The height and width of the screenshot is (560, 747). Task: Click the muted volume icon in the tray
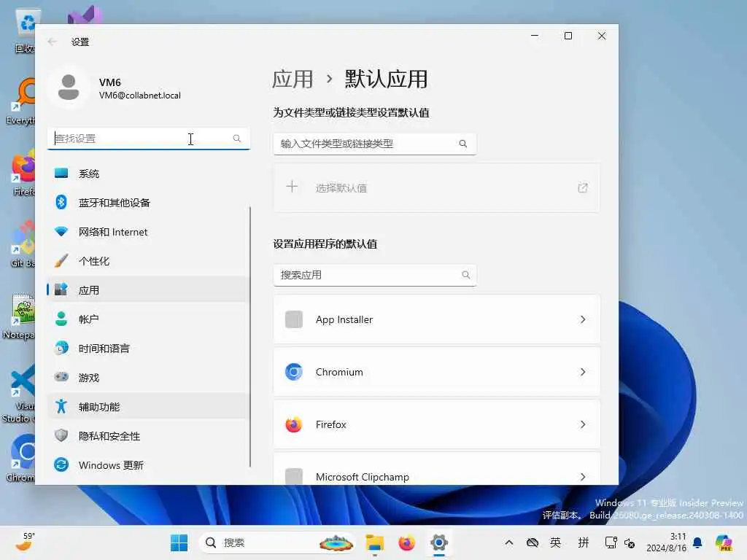coord(630,543)
